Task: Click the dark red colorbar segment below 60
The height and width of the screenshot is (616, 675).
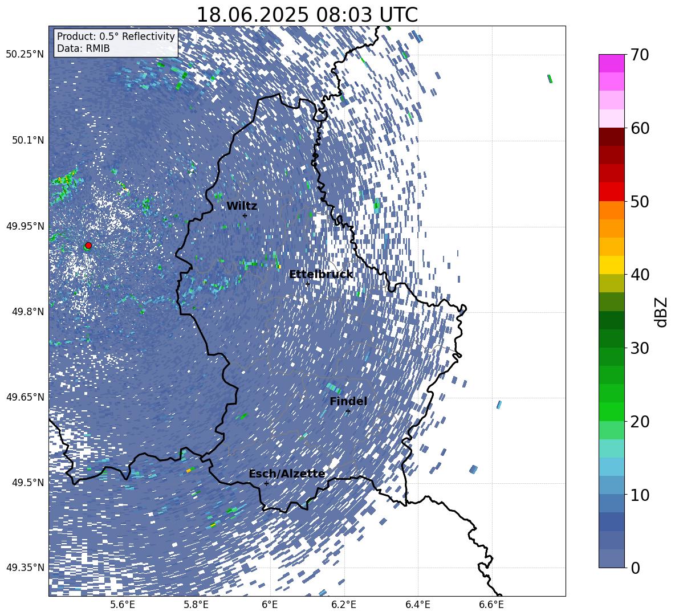Action: coord(611,136)
